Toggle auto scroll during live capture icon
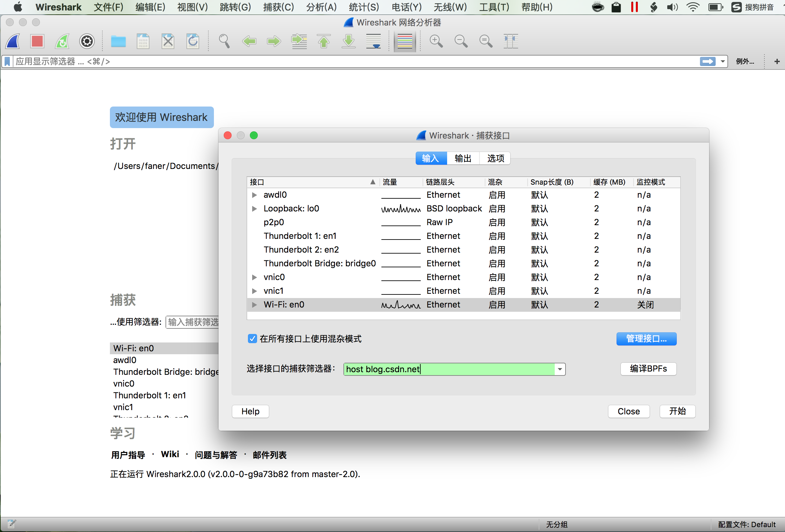Image resolution: width=785 pixels, height=532 pixels. (x=374, y=41)
